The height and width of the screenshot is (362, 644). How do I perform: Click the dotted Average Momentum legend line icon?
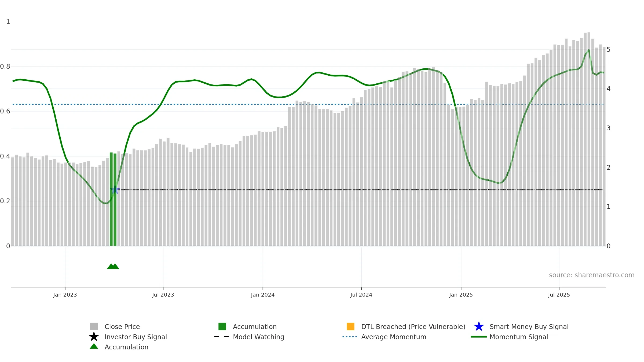click(x=350, y=337)
